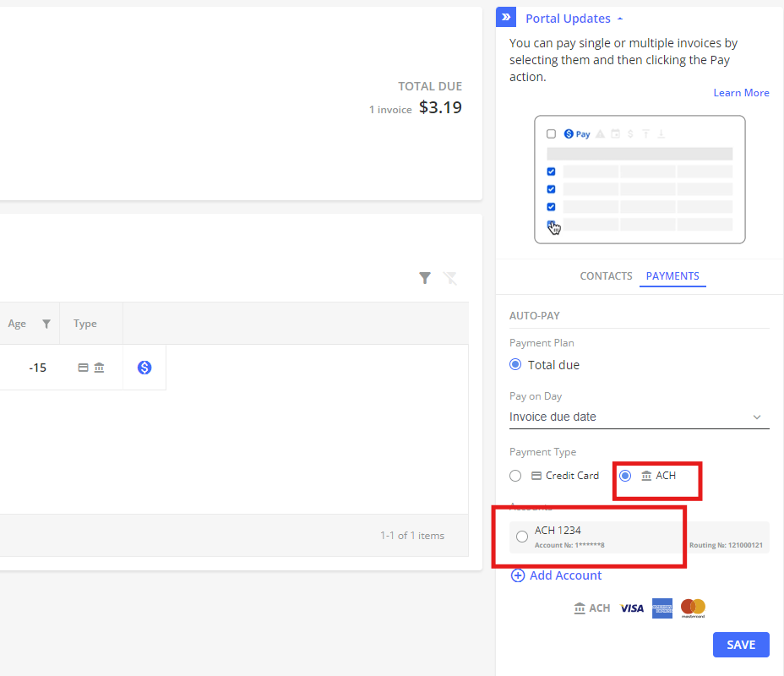The height and width of the screenshot is (676, 784).
Task: Open the Learn More link
Action: tap(741, 93)
